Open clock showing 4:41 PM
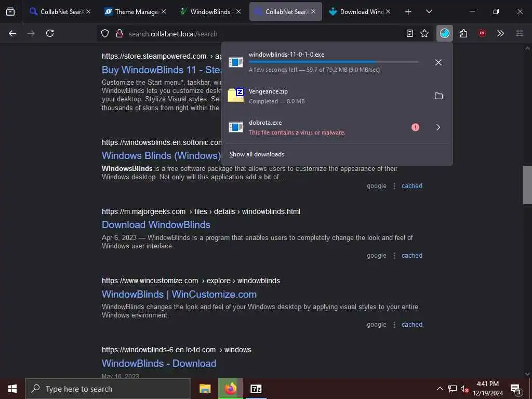532x399 pixels. point(488,389)
